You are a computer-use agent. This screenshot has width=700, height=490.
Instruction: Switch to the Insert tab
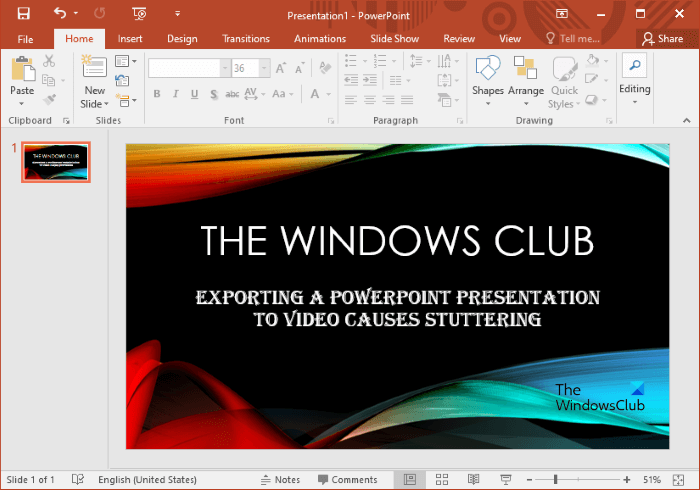pos(130,39)
